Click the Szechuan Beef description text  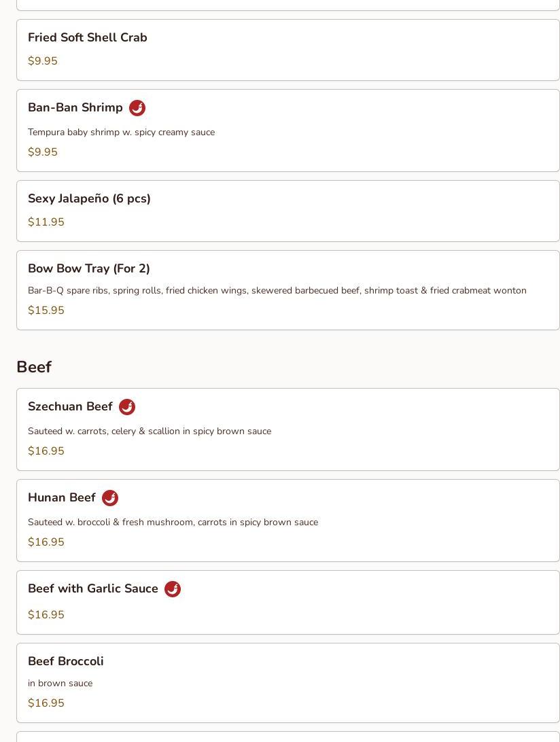tap(150, 431)
